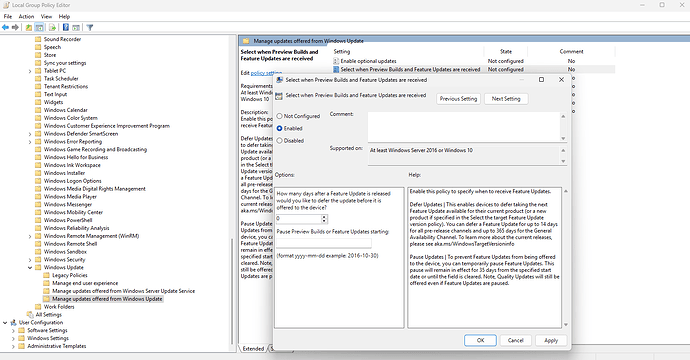This screenshot has height=360, width=690.
Task: Click the Export List toolbar icon
Action: point(52,27)
